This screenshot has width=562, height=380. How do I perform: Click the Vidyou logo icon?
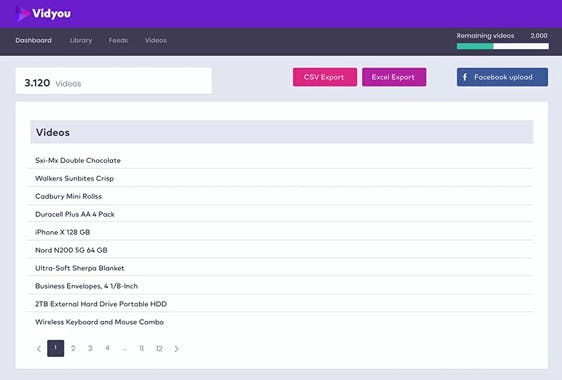(23, 14)
